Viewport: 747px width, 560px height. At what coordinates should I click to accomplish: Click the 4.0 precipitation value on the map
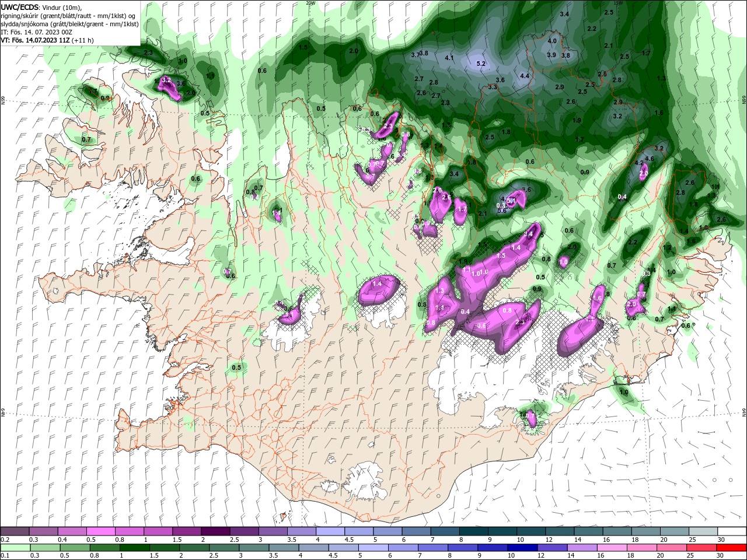(x=553, y=41)
